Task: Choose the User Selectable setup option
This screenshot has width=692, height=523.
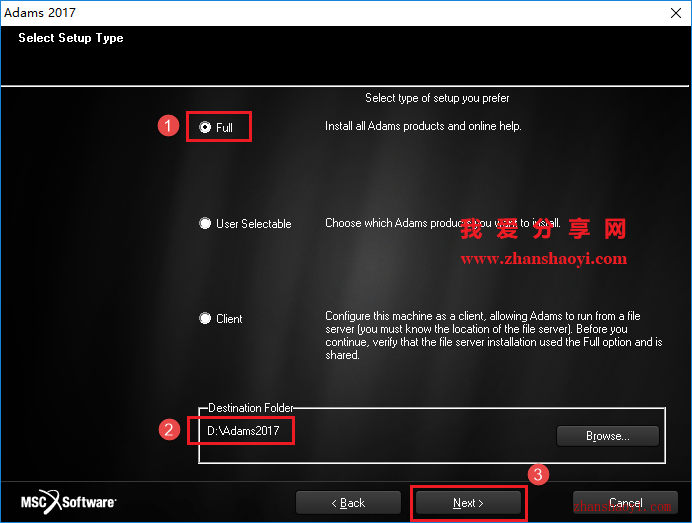Action: click(205, 223)
